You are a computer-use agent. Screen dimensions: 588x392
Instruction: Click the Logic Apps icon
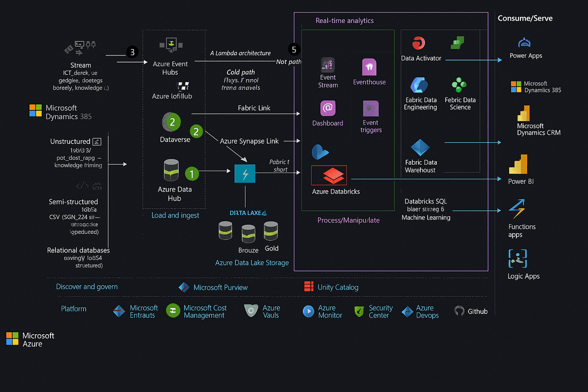pos(517,258)
